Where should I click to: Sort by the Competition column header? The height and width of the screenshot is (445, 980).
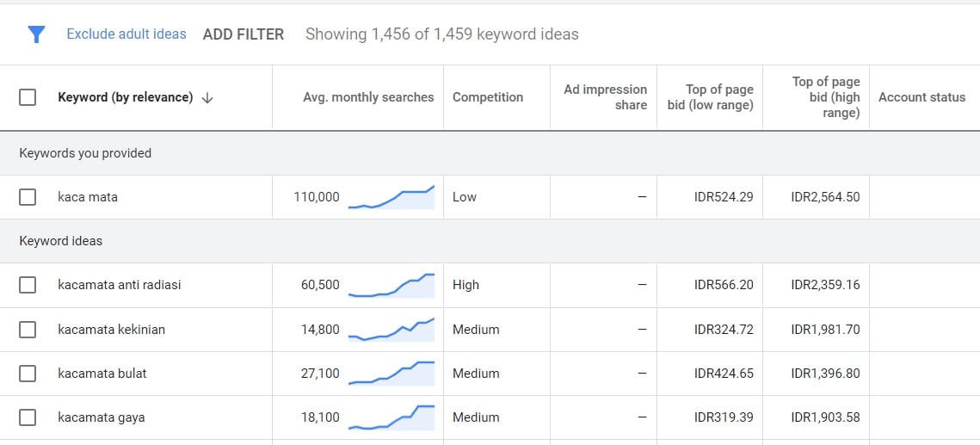click(x=488, y=97)
